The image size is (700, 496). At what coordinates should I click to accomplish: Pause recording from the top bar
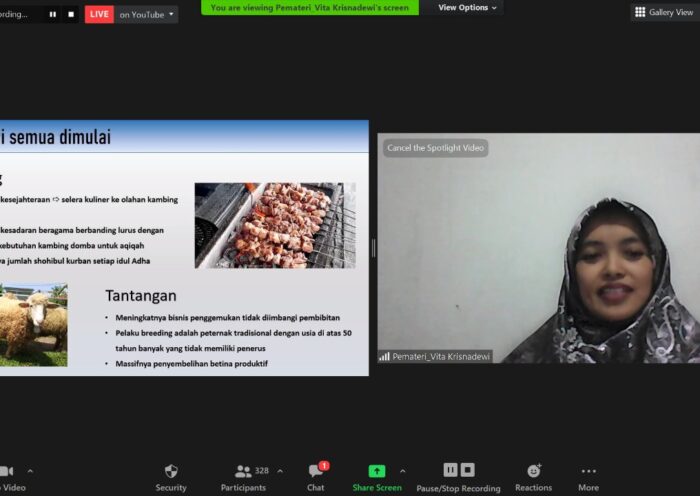point(52,14)
